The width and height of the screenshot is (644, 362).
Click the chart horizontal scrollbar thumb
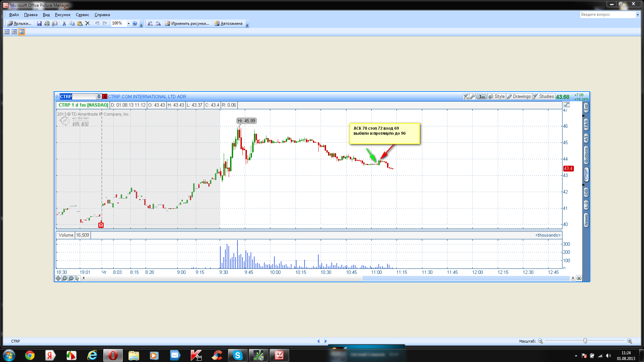466,278
